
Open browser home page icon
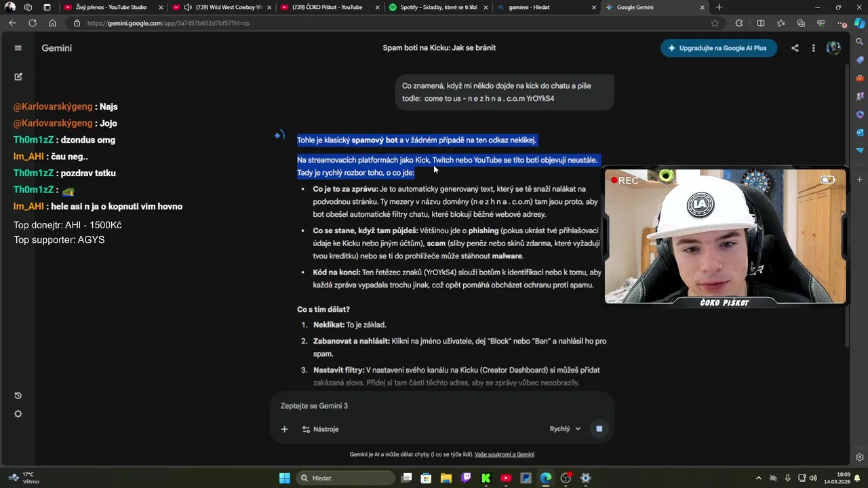[52, 23]
